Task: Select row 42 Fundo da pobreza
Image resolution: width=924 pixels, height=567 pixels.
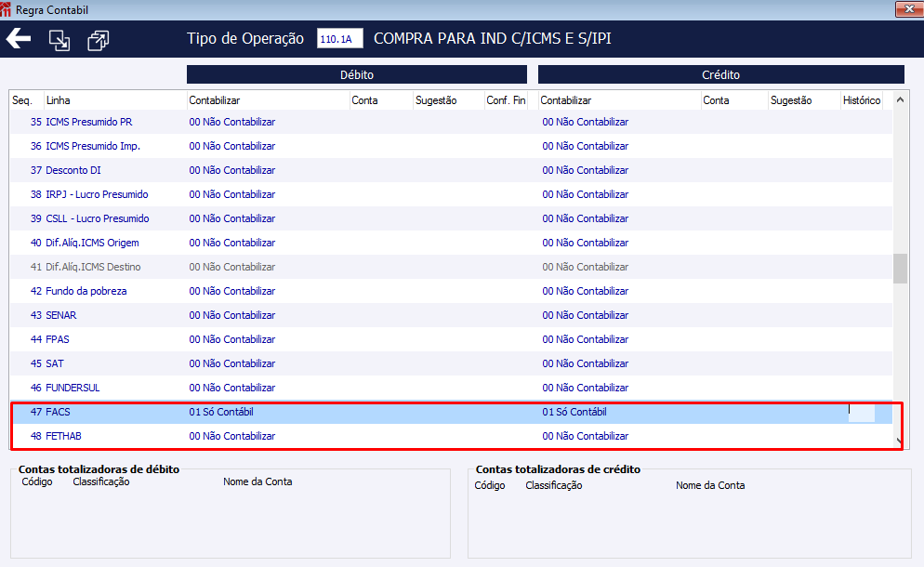Action: pos(451,291)
